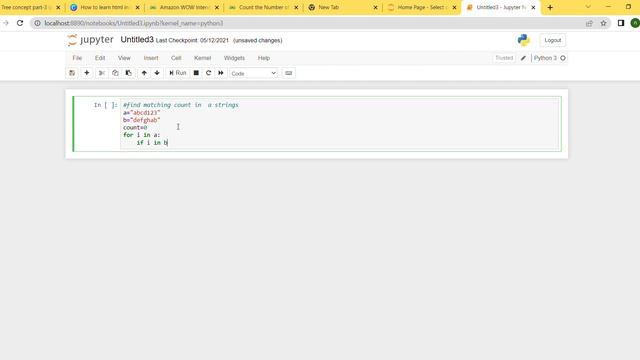Open a new browser tab with plus
This screenshot has width=640, height=360.
[550, 7]
